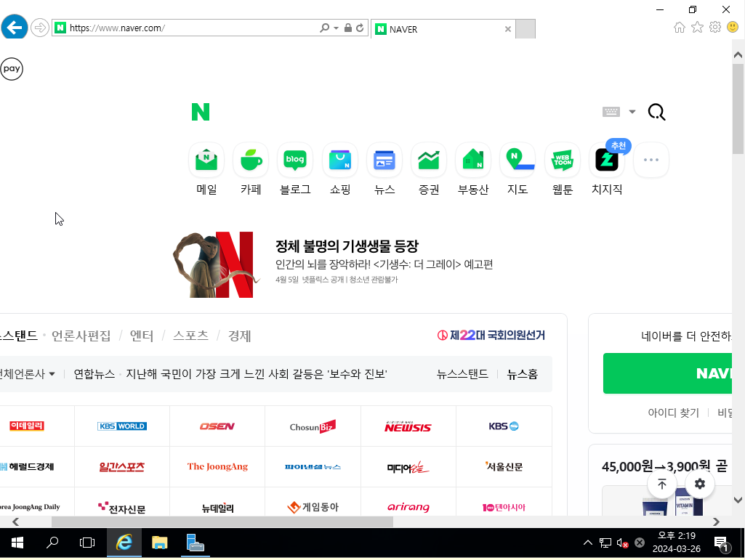Open headline 정체 불명의 기생생물 등장
745x560 pixels.
point(347,246)
